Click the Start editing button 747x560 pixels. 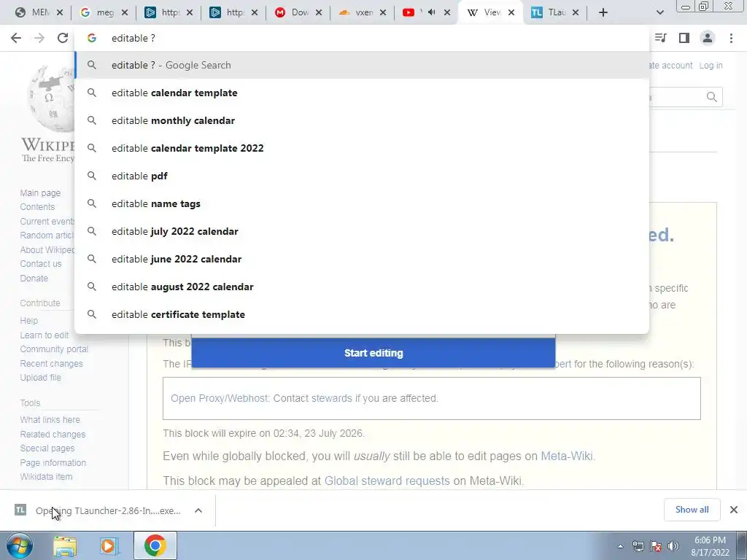click(x=373, y=353)
